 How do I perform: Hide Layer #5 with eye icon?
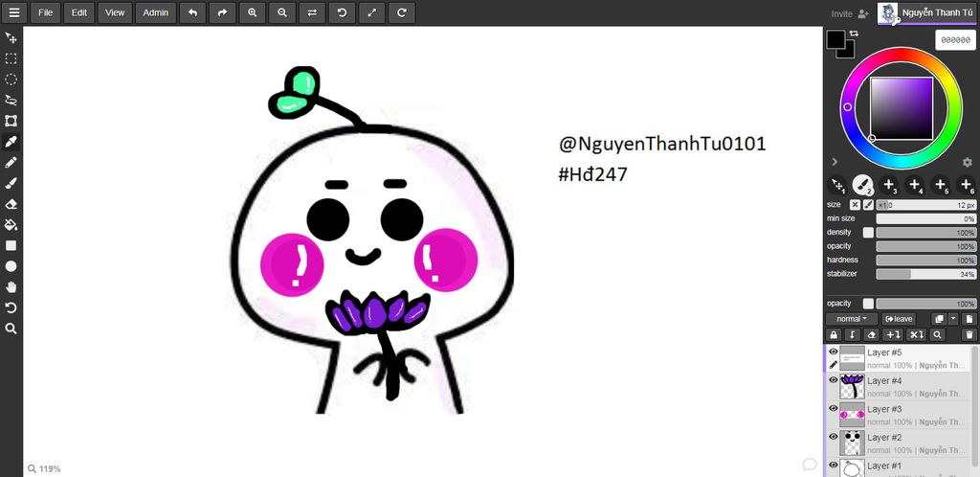(834, 352)
